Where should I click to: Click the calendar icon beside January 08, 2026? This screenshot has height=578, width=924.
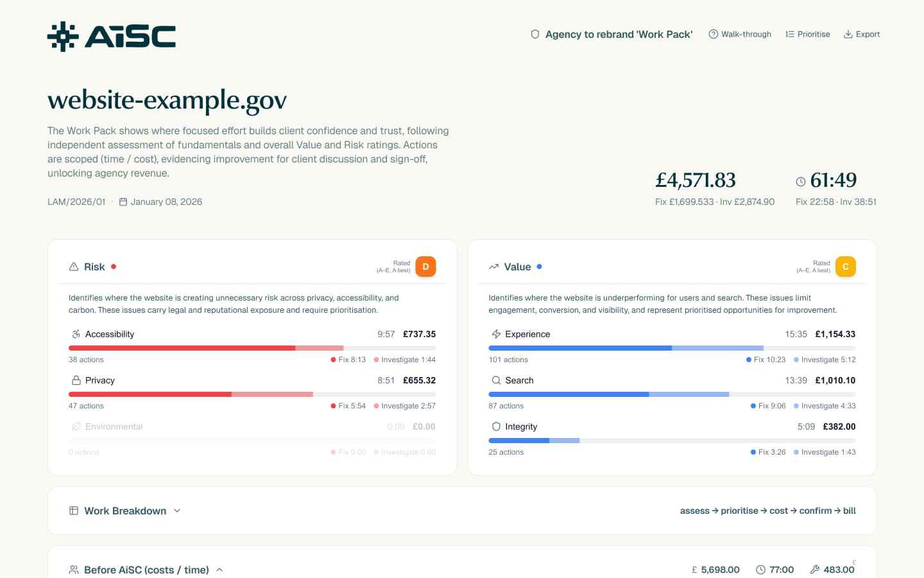(x=123, y=202)
